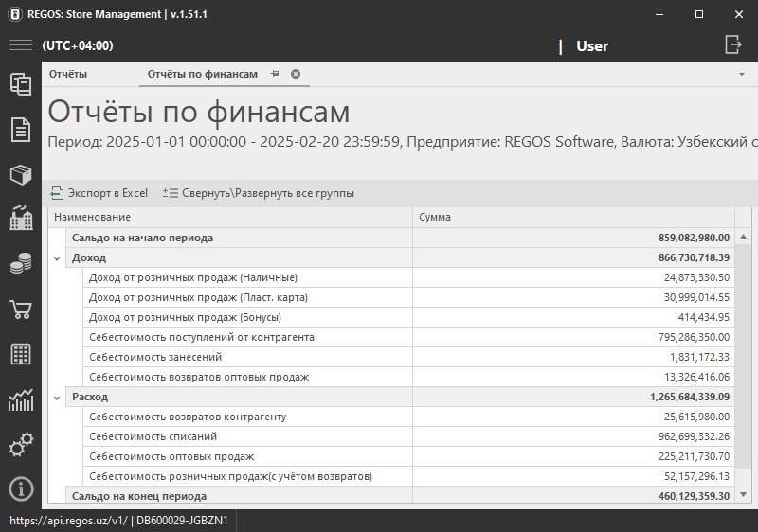Click Экспорт в Excel button

(99, 193)
